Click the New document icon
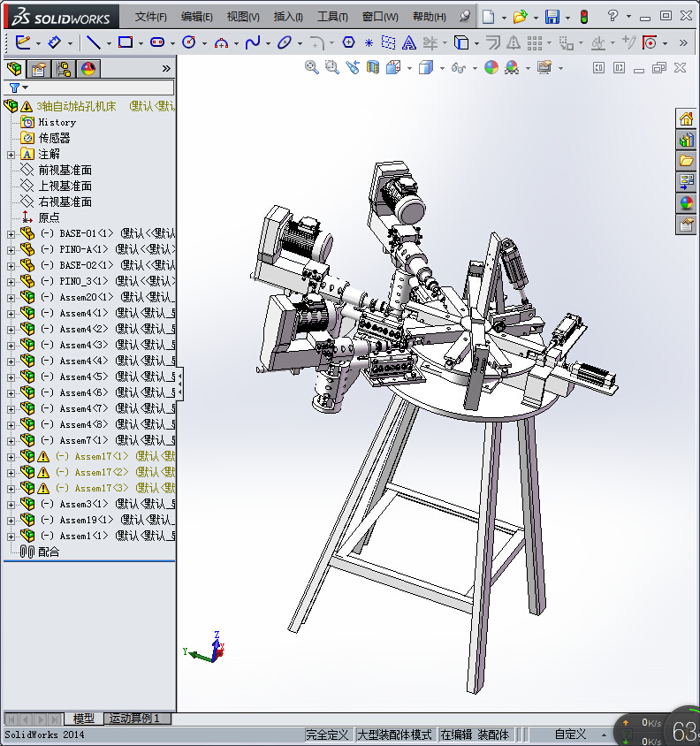The width and height of the screenshot is (700, 746). tap(488, 17)
